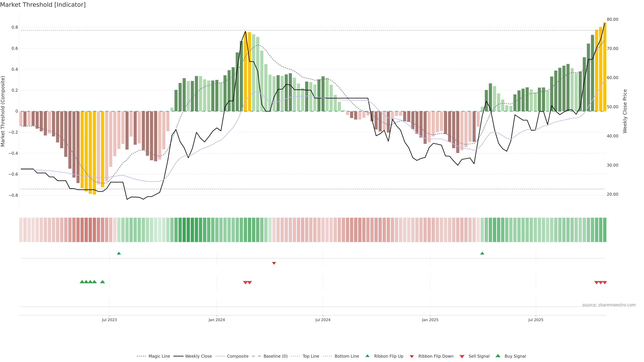This screenshot has width=644, height=362.
Task: Click the source: sharemaestro.com text
Action: (609, 305)
